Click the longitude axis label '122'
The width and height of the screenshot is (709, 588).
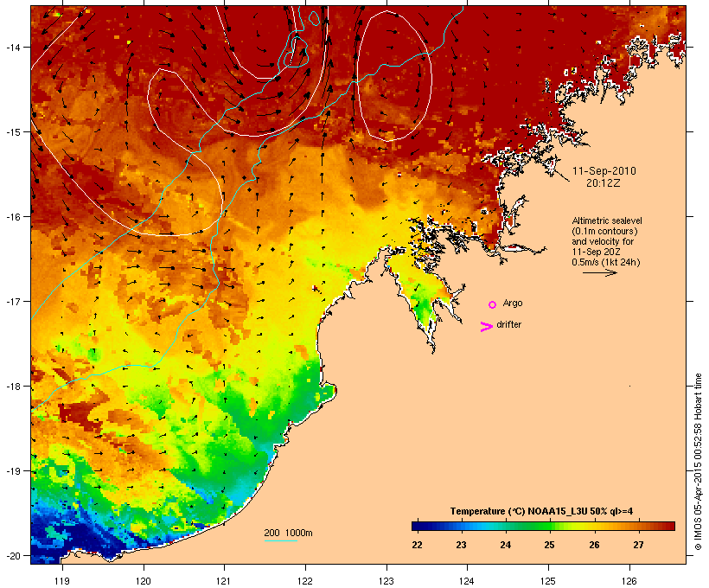(305, 581)
